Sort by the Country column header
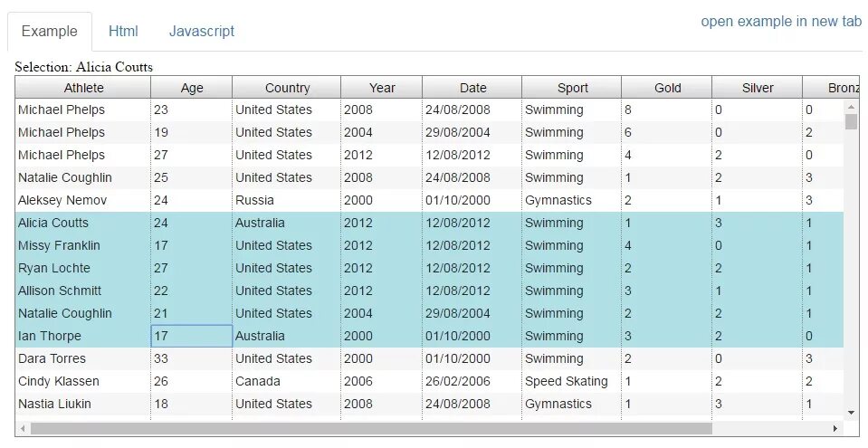The height and width of the screenshot is (448, 868). coord(287,88)
